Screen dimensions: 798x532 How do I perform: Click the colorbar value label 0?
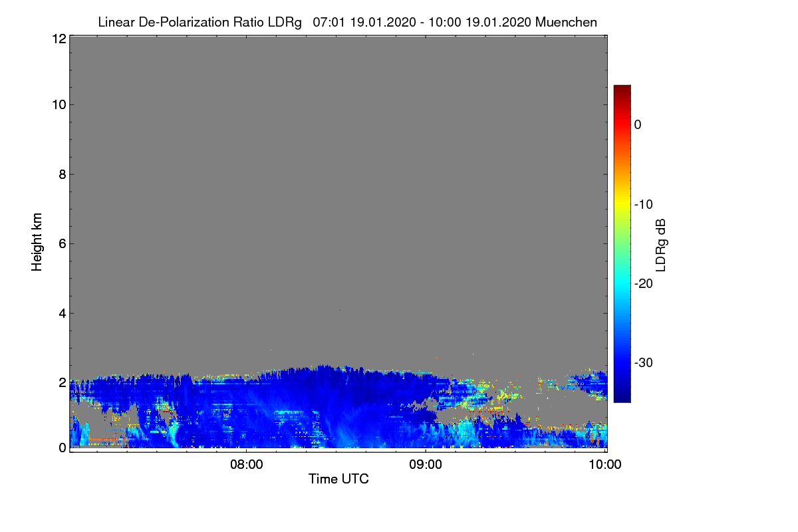coord(638,125)
